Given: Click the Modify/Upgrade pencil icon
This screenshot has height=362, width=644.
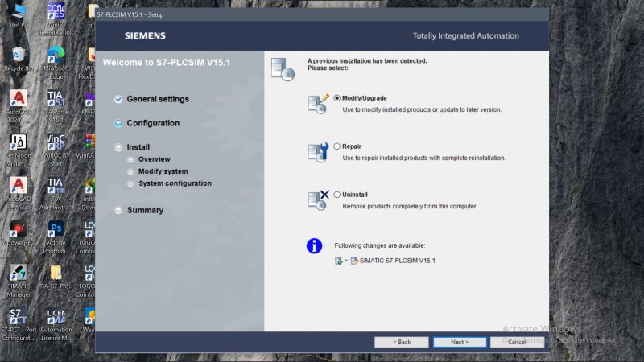Looking at the screenshot, I should click(x=318, y=104).
